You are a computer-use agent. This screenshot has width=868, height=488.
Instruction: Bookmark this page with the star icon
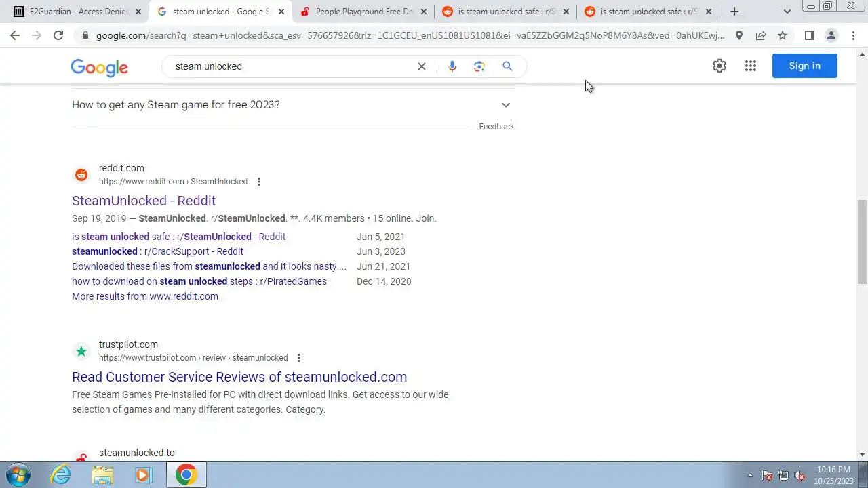coord(783,35)
